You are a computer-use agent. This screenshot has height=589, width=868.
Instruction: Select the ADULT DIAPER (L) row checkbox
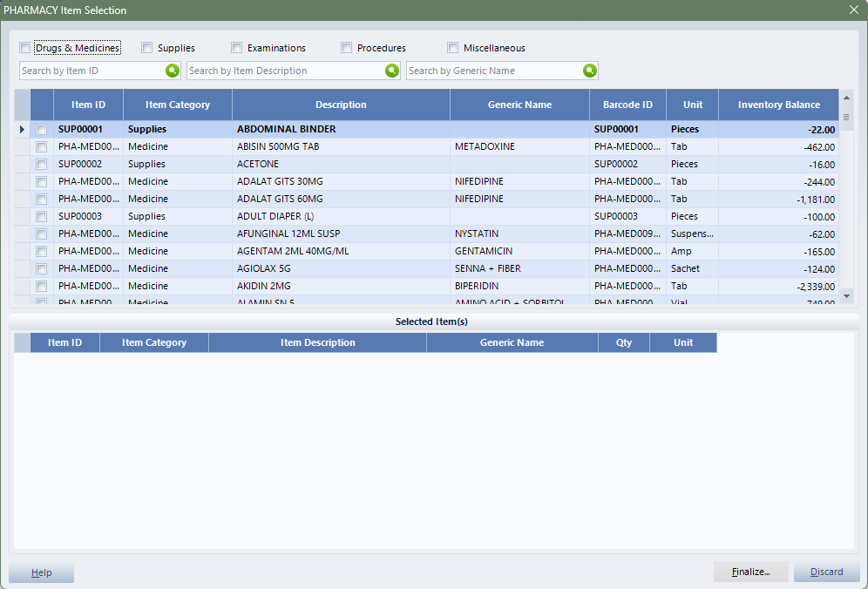42,217
